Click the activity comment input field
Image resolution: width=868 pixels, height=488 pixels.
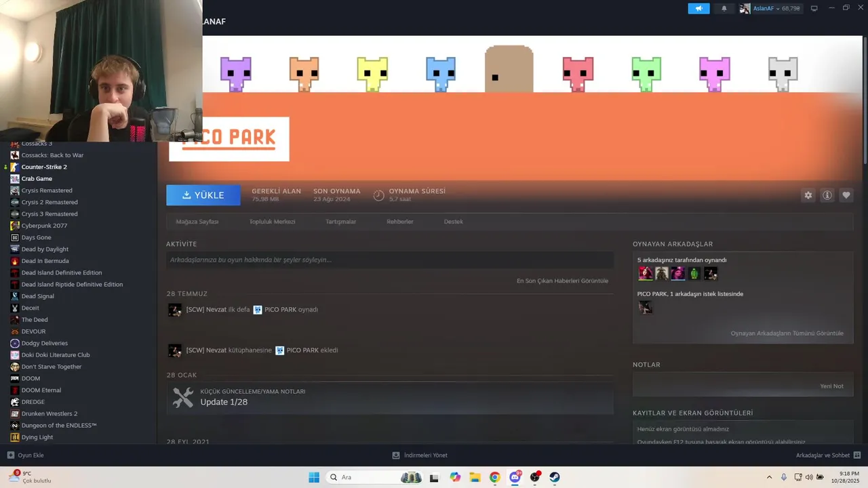(x=390, y=260)
